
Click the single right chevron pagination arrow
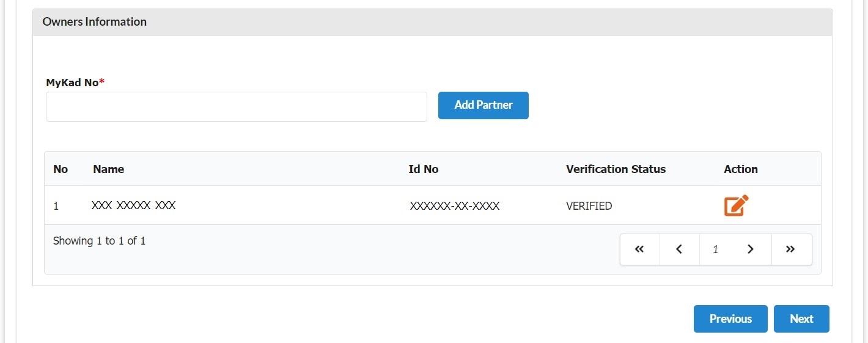751,249
